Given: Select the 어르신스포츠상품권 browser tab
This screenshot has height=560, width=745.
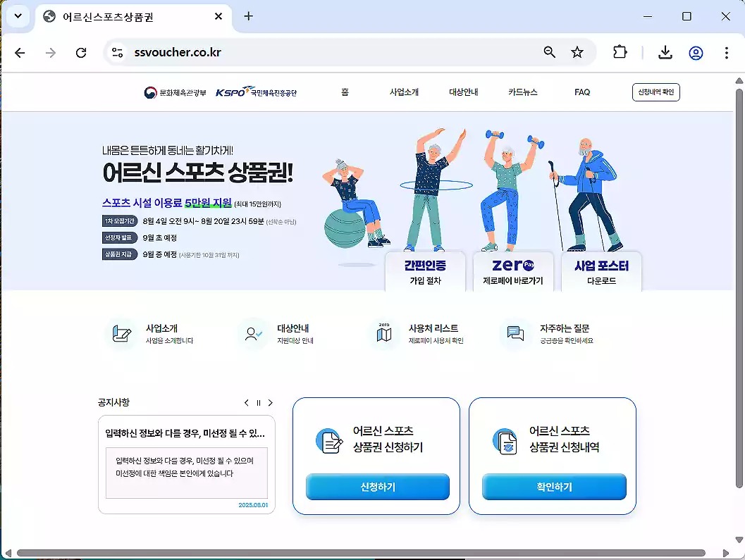Looking at the screenshot, I should pos(113,16).
